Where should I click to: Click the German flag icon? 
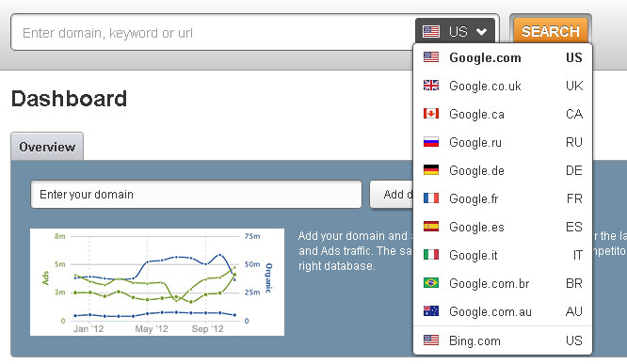pyautogui.click(x=431, y=170)
